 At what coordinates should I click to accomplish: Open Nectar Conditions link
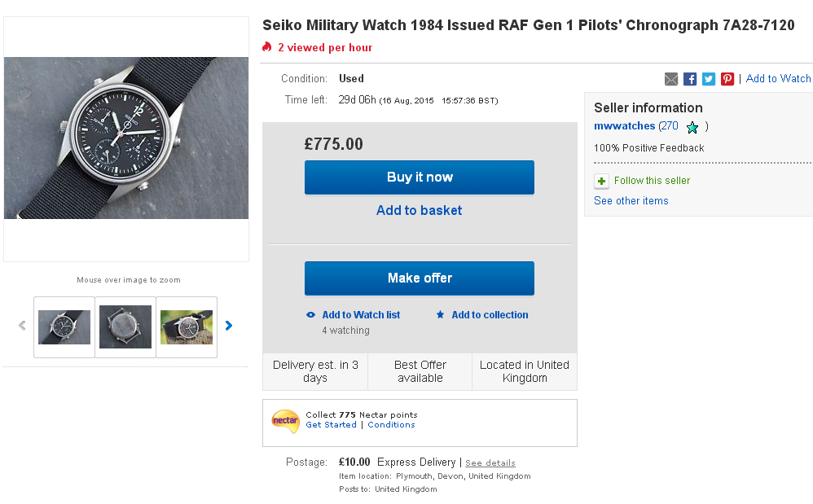pyautogui.click(x=391, y=425)
